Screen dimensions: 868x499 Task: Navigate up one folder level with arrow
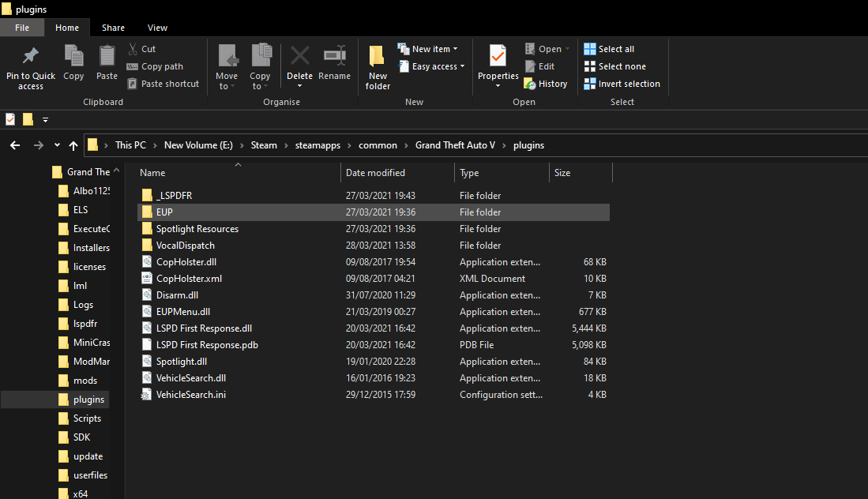[x=73, y=145]
